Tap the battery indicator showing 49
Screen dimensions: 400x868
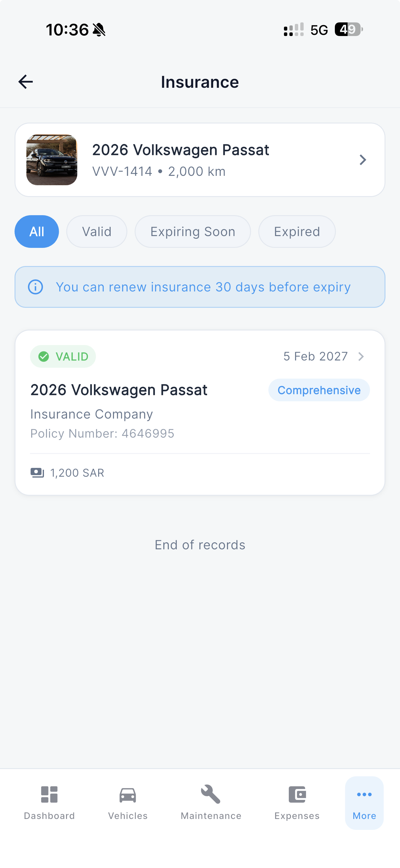(348, 30)
